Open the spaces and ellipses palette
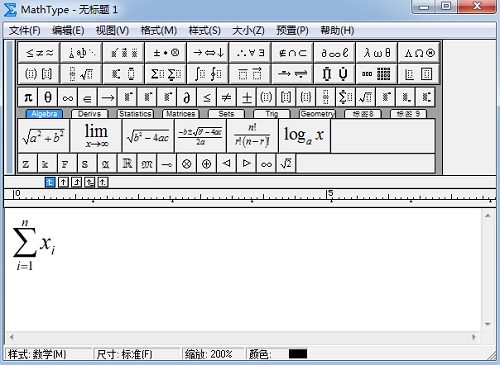Screen dimensions: 500x365 pyautogui.click(x=81, y=53)
